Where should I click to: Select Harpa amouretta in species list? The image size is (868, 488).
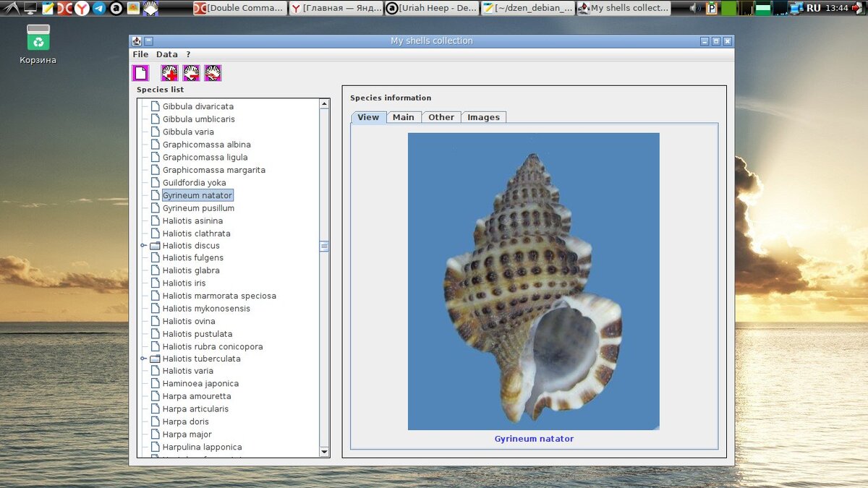pyautogui.click(x=197, y=396)
